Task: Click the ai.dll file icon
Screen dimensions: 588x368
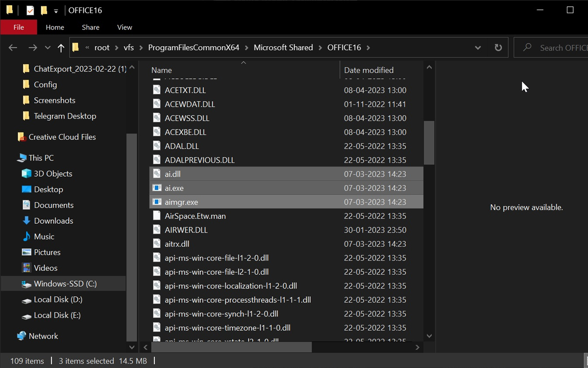Action: pos(157,174)
